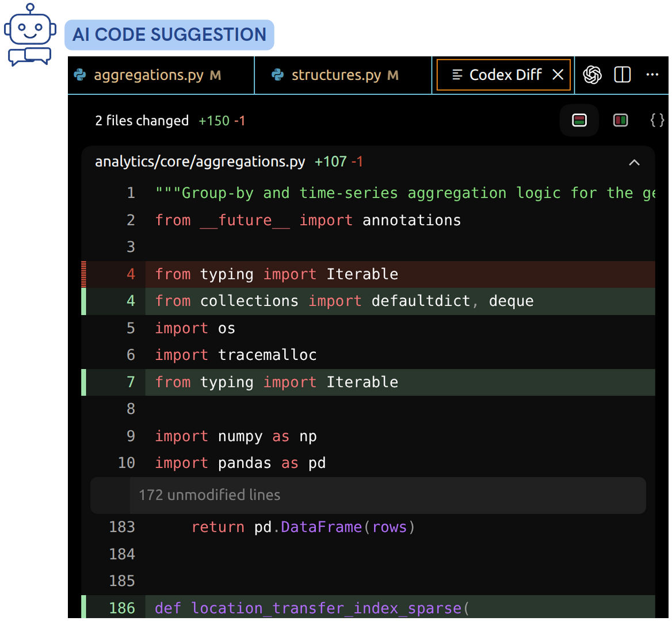Open more actions via the ellipsis icon

coord(652,75)
